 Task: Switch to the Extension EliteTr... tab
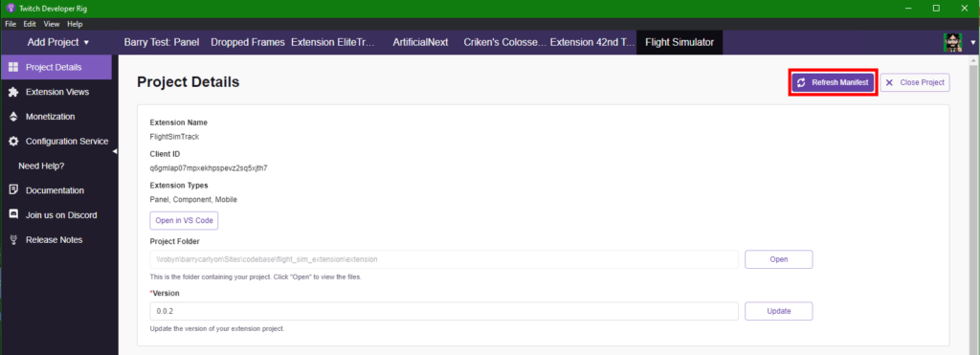click(x=334, y=42)
